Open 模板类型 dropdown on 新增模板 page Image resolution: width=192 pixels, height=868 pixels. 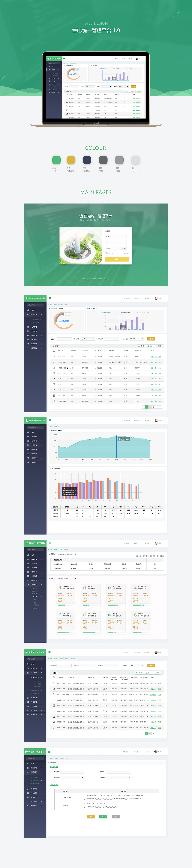pyautogui.click(x=72, y=777)
